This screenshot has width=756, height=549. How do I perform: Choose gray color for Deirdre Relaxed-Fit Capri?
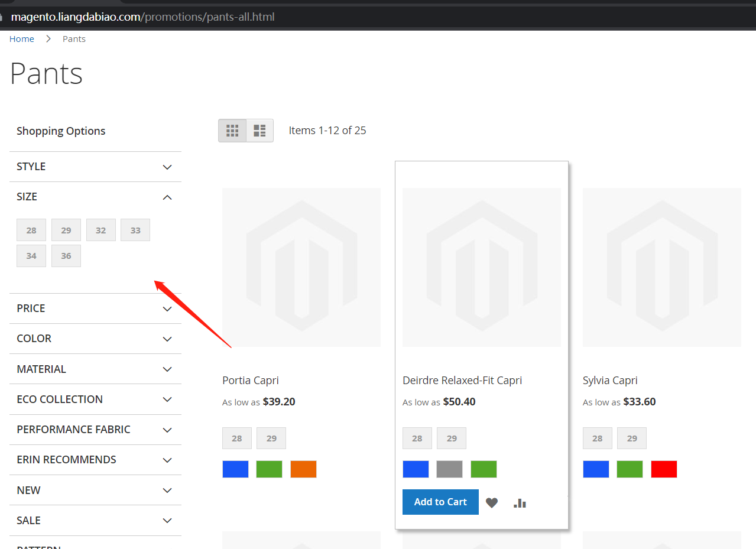coord(450,469)
